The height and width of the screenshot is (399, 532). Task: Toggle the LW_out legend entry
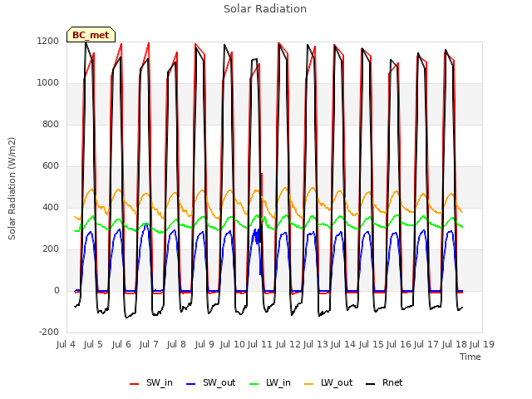click(x=328, y=383)
